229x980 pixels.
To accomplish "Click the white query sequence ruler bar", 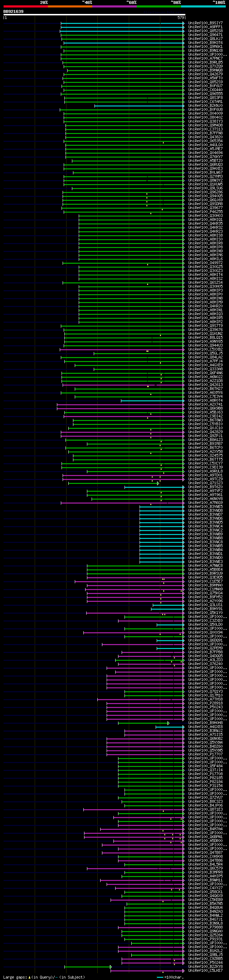I will point(94,15).
